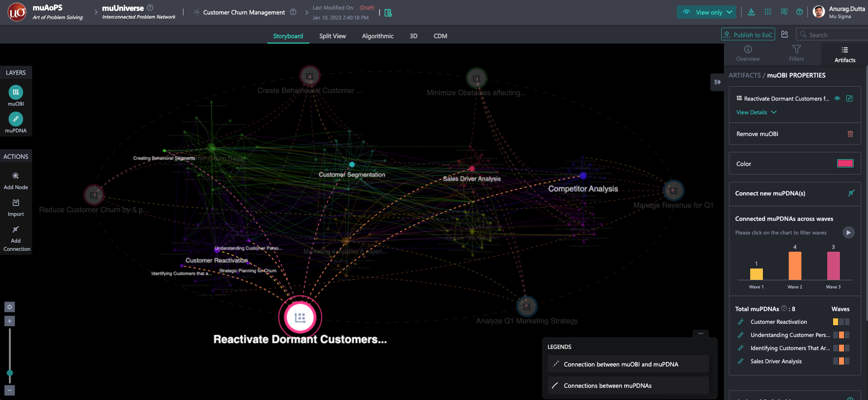Click the zoom in plus button
Image resolution: width=868 pixels, height=400 pixels.
(10, 321)
